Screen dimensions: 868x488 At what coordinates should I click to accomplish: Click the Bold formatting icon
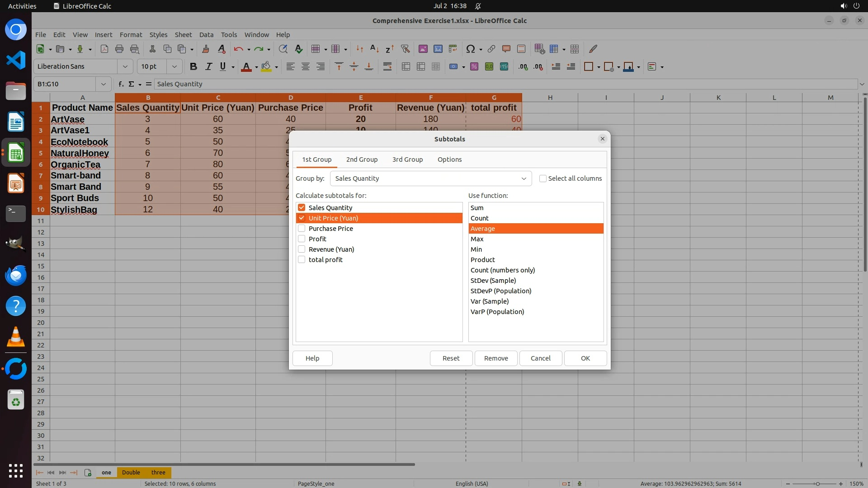coord(193,66)
